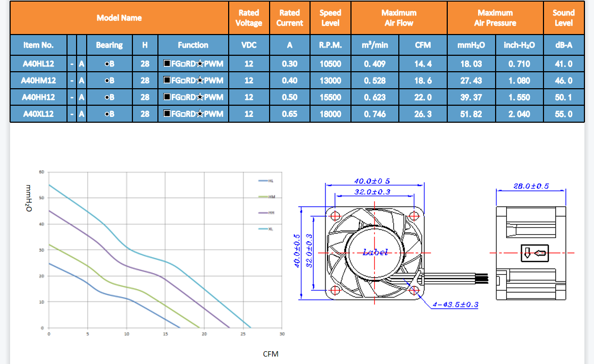Select the 18000 R.P.M. speed cell
This screenshot has width=594, height=364.
(330, 114)
